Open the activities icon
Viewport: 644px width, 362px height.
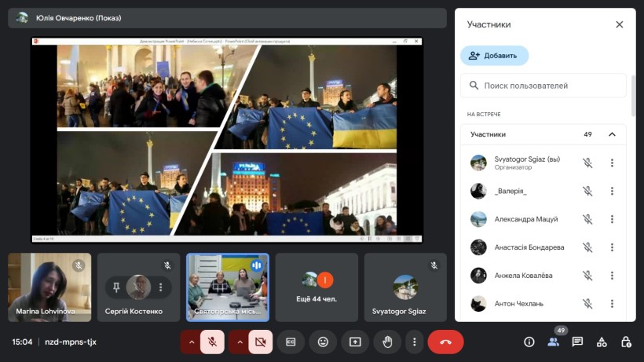coord(602,342)
